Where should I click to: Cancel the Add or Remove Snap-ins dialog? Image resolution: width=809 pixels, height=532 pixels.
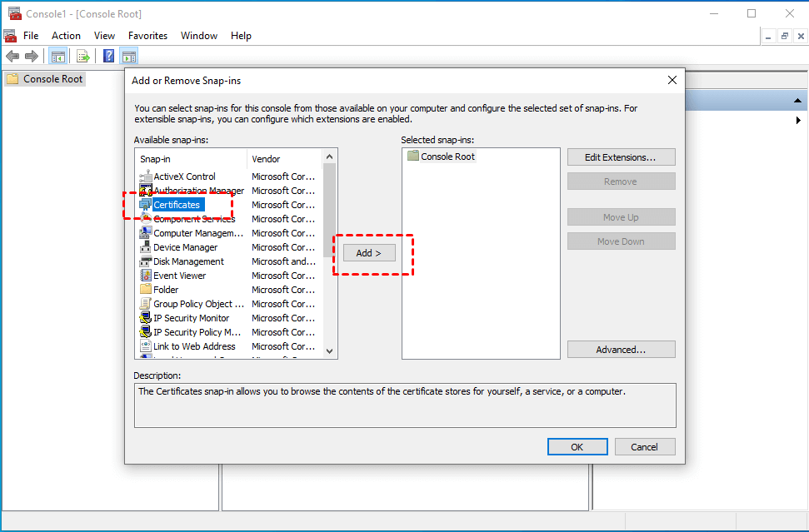(x=645, y=447)
